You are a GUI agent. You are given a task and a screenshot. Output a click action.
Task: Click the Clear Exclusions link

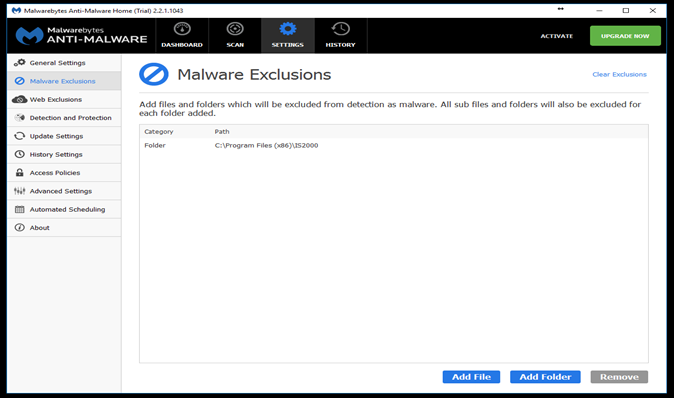619,74
